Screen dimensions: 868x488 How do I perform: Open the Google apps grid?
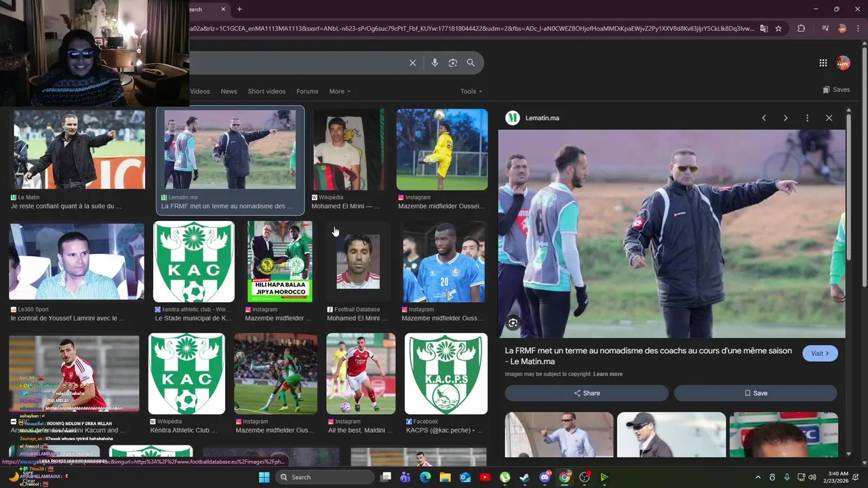pos(823,62)
